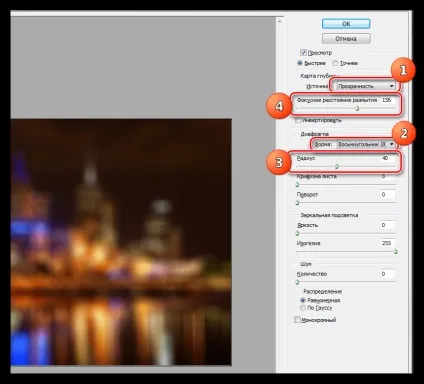Screen dimensions: 424x384
Task: Click the Поворот slider handle
Action: 297,203
